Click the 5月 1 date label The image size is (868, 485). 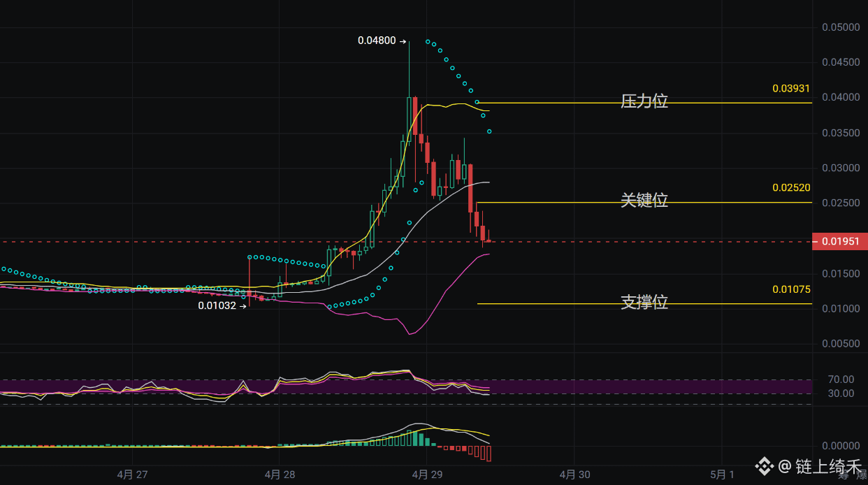722,475
